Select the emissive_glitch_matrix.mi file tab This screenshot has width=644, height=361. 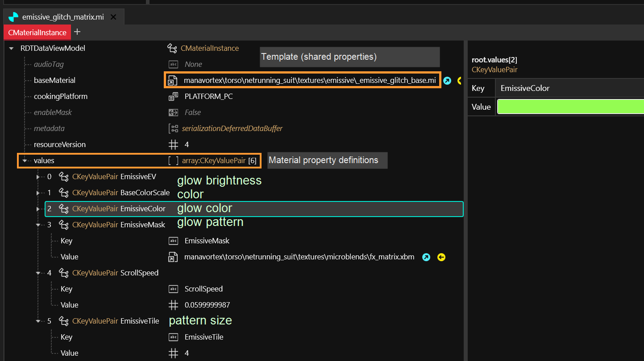62,17
